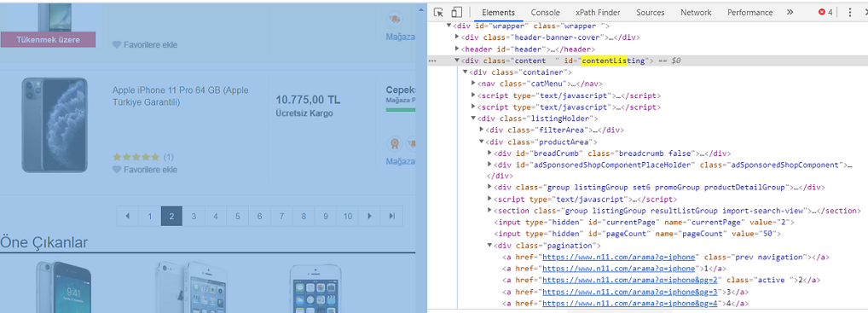The height and width of the screenshot is (313, 868).
Task: Click the Öne Çıkanlar heading
Action: tap(44, 242)
